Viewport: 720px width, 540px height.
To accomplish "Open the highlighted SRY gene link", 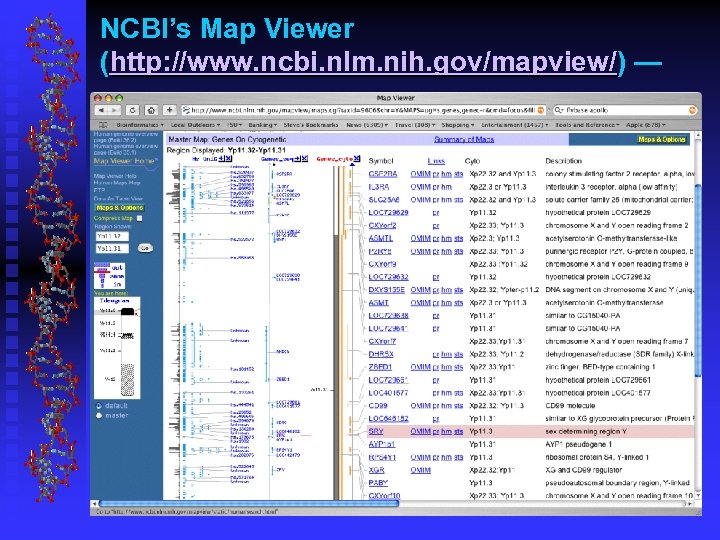I will click(x=376, y=432).
